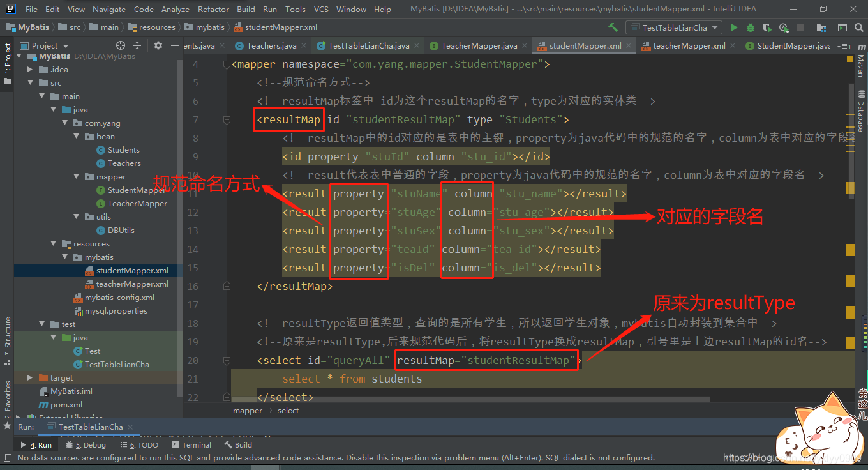This screenshot has height=470, width=868.
Task: Collapse all in Project panel icon
Action: 137,45
